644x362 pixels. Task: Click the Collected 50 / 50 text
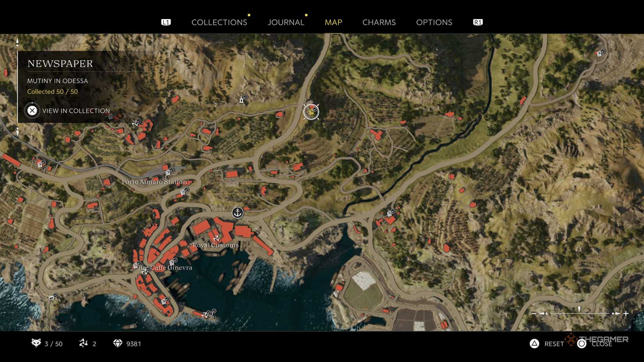point(52,92)
